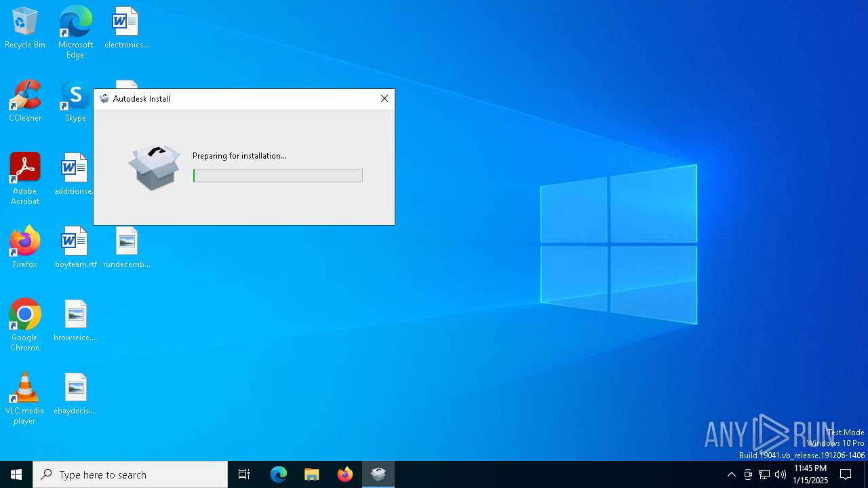This screenshot has width=868, height=488.
Task: Open the VLC media player shortcut
Action: point(25,399)
